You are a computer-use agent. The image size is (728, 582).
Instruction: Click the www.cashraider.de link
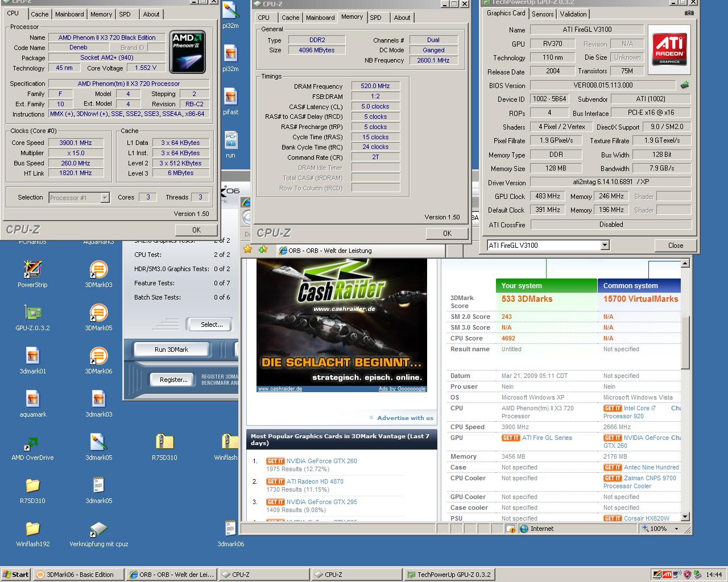click(x=280, y=389)
